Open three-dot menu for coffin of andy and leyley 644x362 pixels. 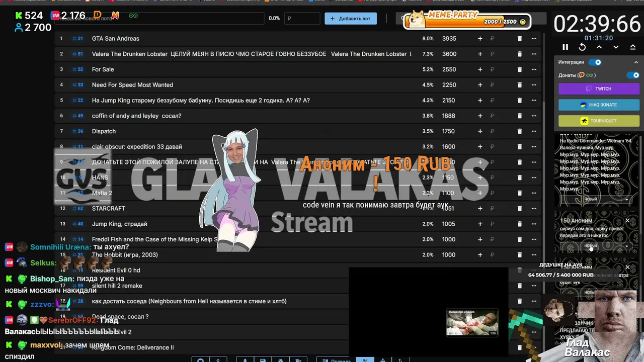click(534, 116)
